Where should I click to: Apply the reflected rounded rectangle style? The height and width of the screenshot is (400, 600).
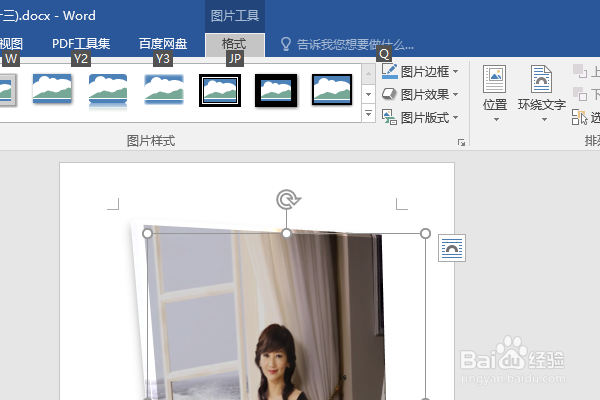(x=108, y=91)
